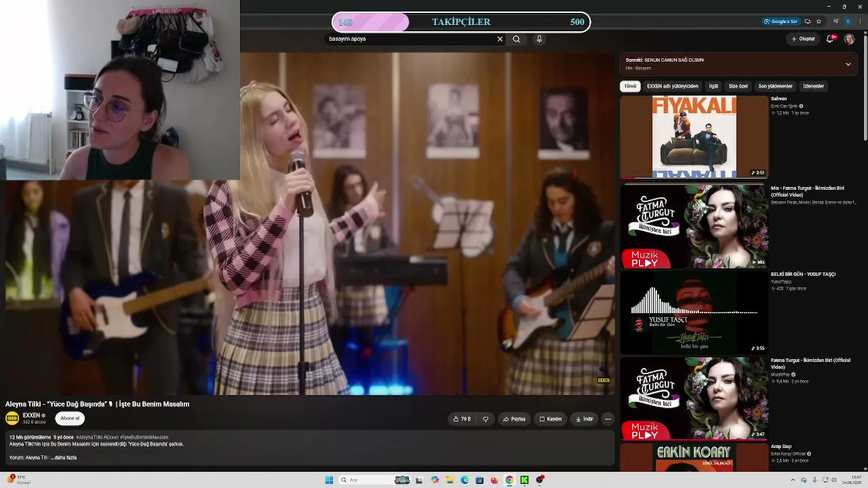Start voice search with microphone icon

pos(539,39)
